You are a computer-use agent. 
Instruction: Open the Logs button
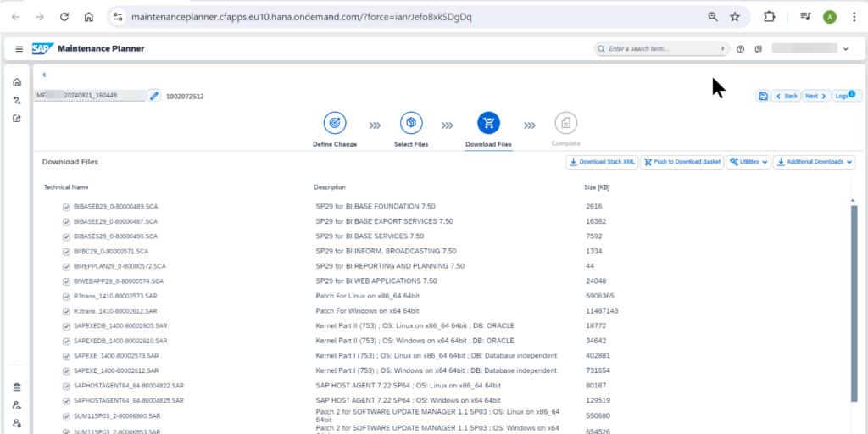846,96
